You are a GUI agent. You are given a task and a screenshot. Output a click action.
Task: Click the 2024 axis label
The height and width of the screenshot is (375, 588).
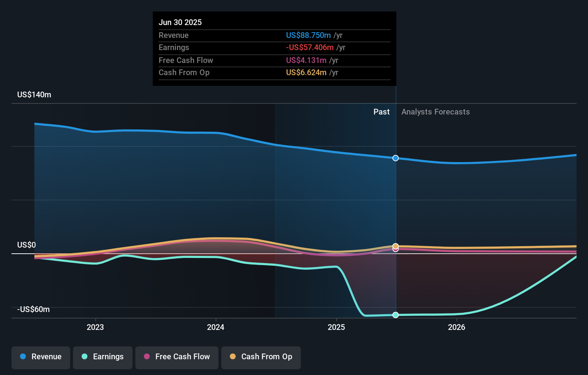215,327
